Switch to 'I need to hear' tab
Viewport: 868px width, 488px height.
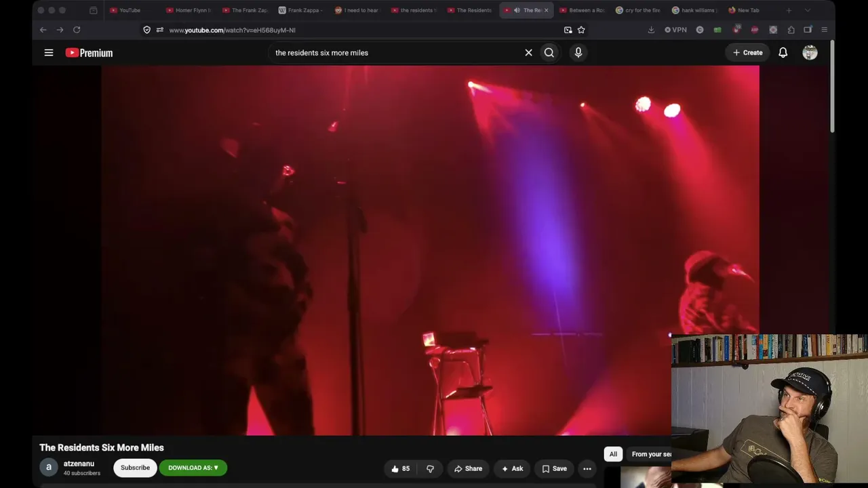(357, 10)
